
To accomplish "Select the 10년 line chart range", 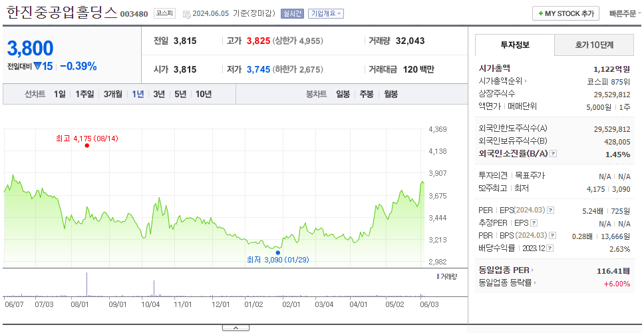I will pyautogui.click(x=204, y=94).
